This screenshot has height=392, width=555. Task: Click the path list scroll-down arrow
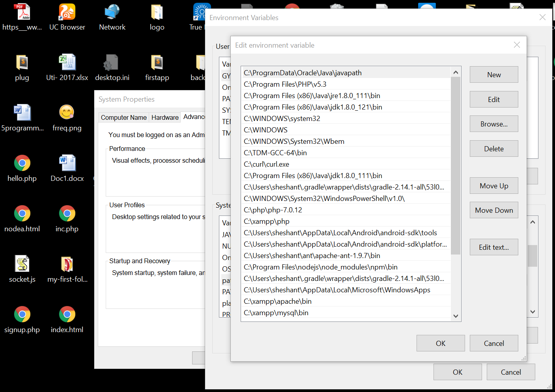point(456,316)
